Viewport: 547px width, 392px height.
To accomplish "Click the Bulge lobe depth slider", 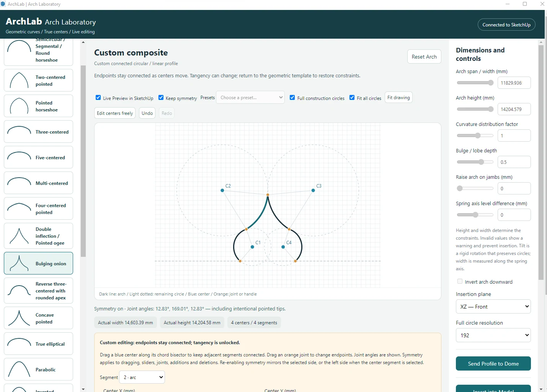I will coord(475,162).
